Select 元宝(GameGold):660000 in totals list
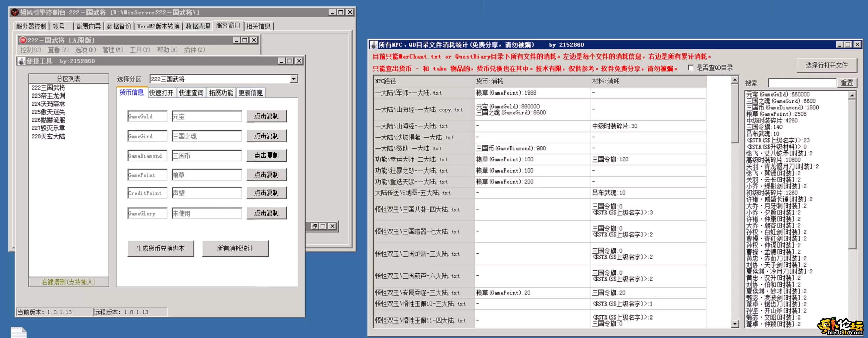Viewport: 868px width, 338px height. tap(778, 94)
